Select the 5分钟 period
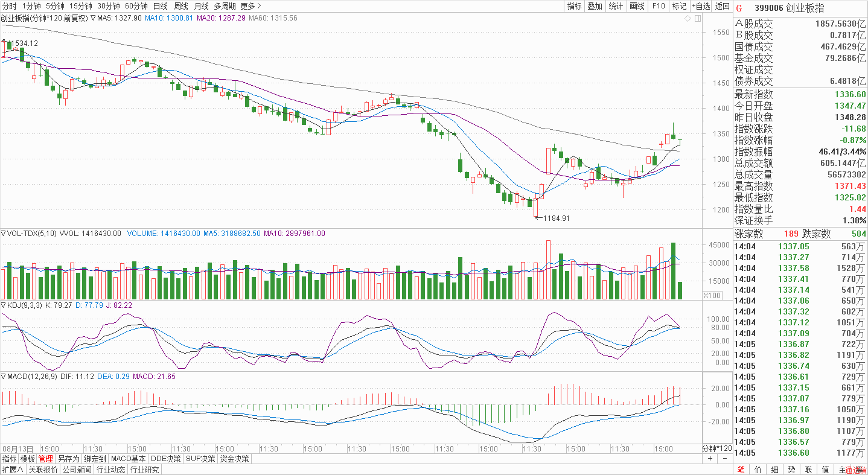Viewport: 868px width, 475px height. [x=55, y=6]
